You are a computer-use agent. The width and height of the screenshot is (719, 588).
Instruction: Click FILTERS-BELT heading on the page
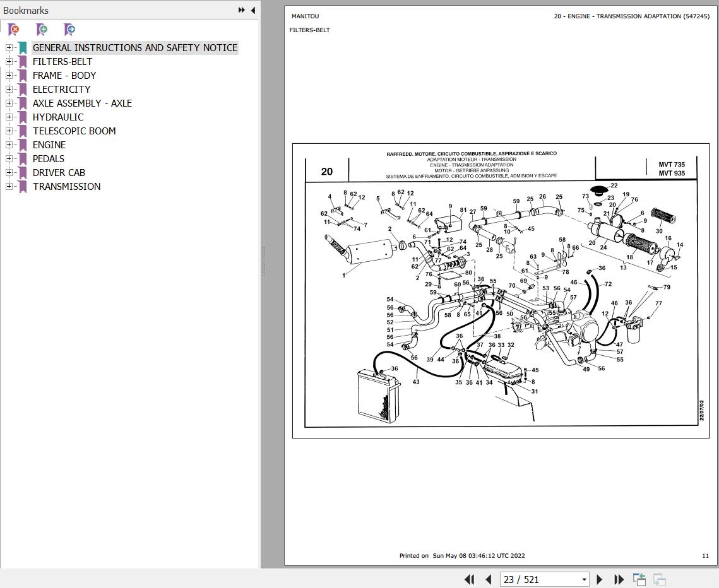coord(309,30)
